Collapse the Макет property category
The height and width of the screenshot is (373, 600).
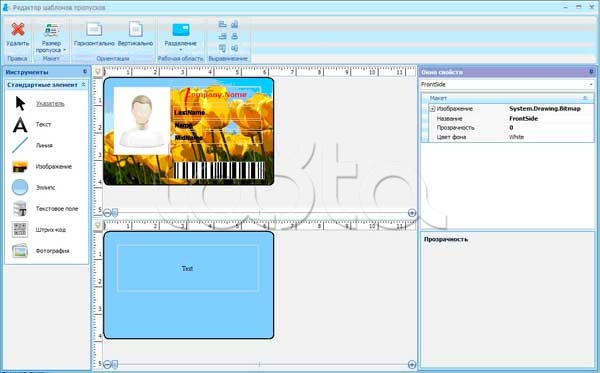pos(584,98)
